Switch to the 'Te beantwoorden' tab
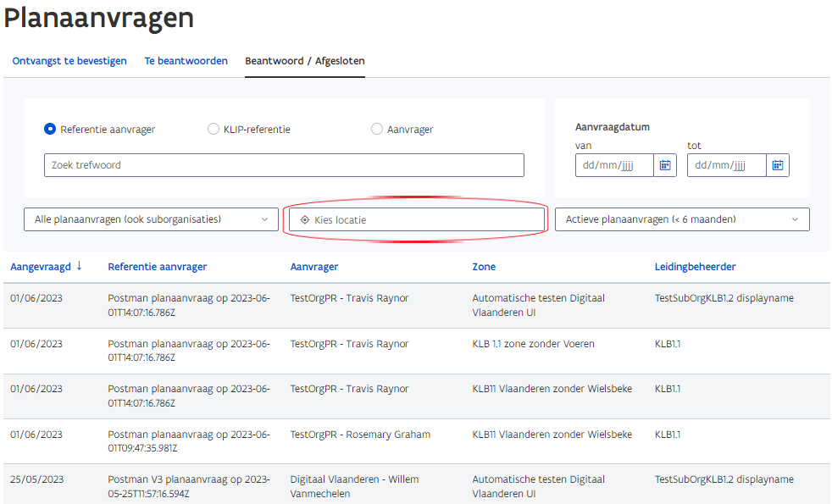This screenshot has width=832, height=504. coord(186,61)
